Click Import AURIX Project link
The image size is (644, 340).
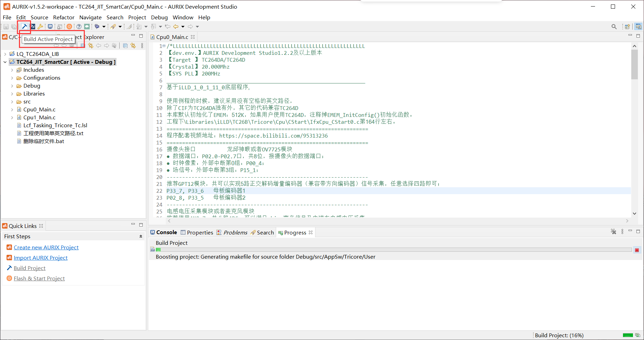pyautogui.click(x=41, y=258)
